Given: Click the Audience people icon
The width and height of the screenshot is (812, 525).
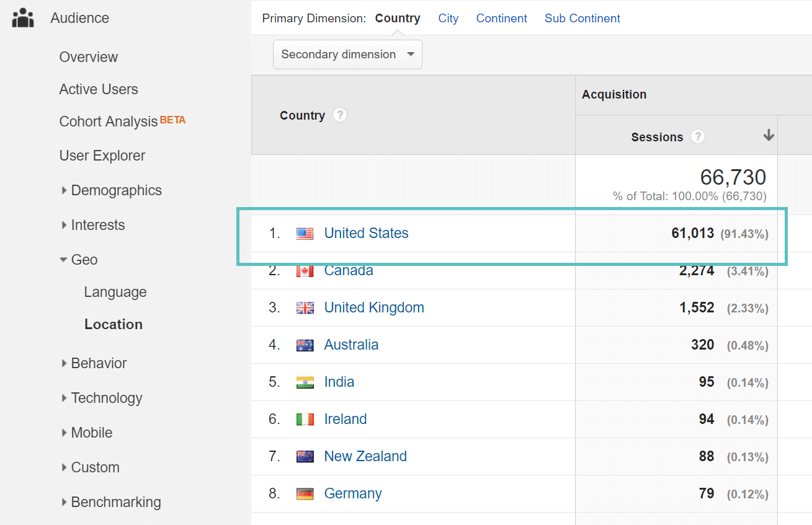Looking at the screenshot, I should pyautogui.click(x=22, y=17).
